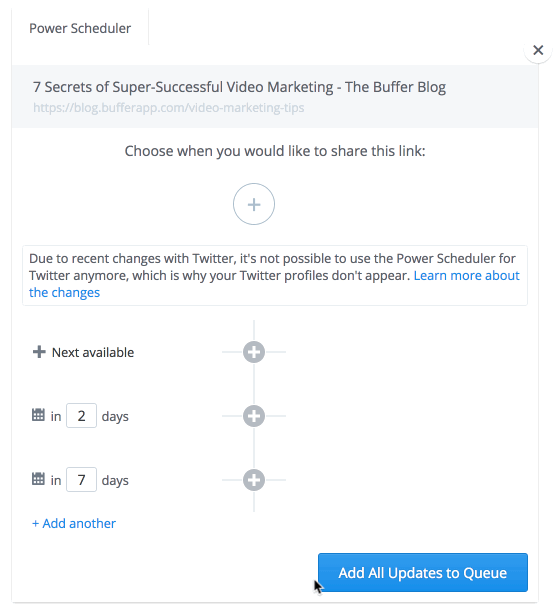555x614 pixels.
Task: Click the gray plus on Next available row
Action: click(254, 352)
